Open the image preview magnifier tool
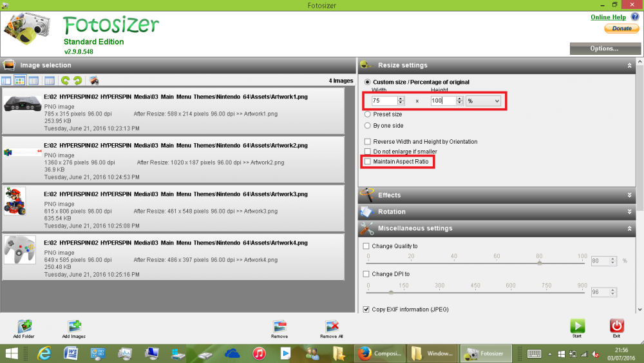This screenshot has height=363, width=644. 93,81
